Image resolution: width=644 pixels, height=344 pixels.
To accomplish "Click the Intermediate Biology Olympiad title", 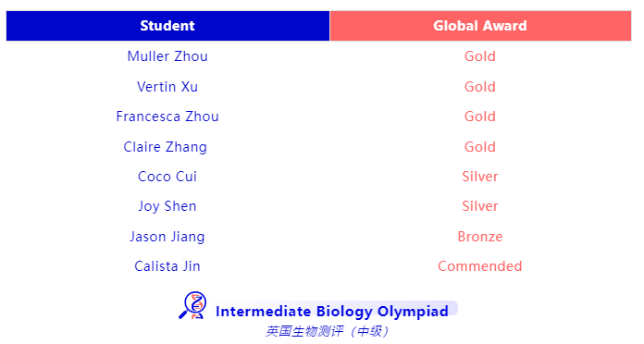I will pyautogui.click(x=332, y=311).
